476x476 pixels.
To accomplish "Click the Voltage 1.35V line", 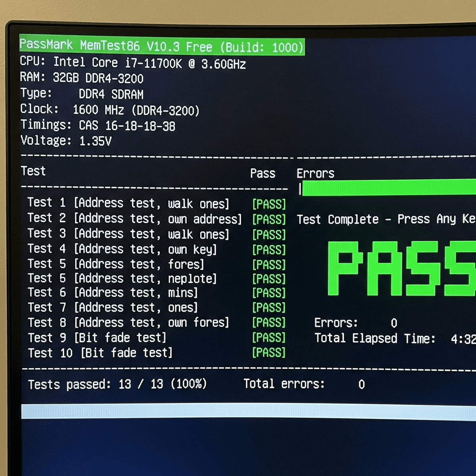I will click(x=66, y=141).
